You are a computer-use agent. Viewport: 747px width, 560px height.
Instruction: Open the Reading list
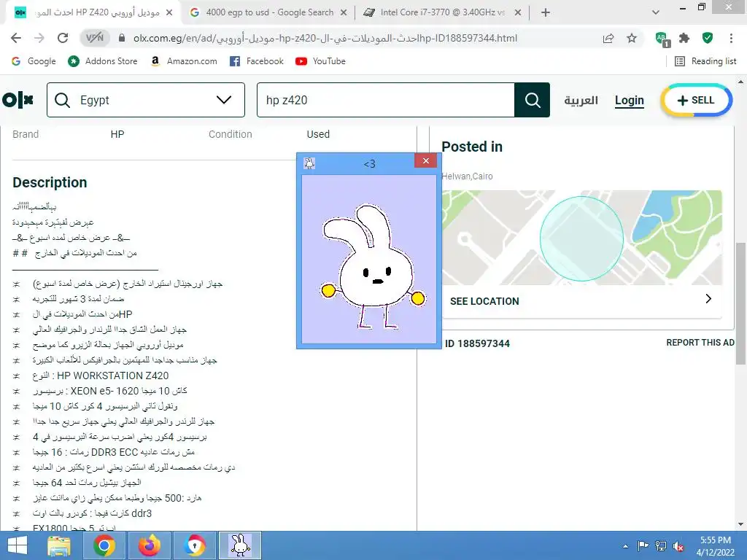pyautogui.click(x=705, y=61)
